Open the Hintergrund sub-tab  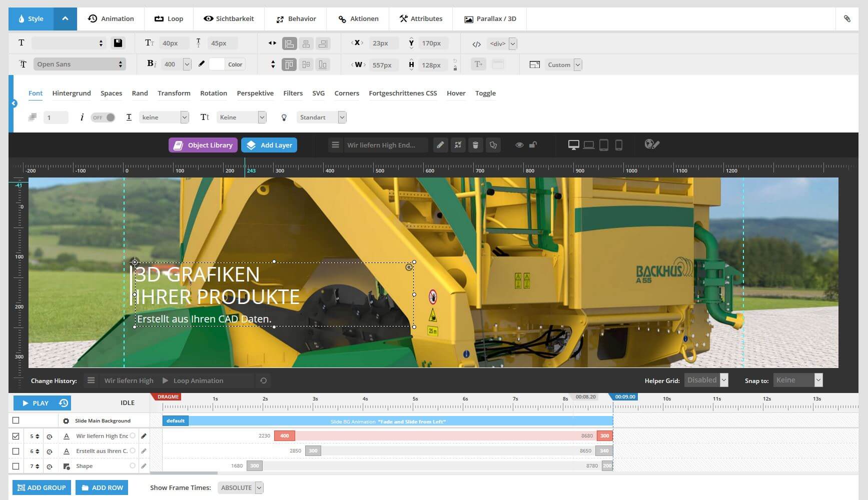(x=72, y=93)
